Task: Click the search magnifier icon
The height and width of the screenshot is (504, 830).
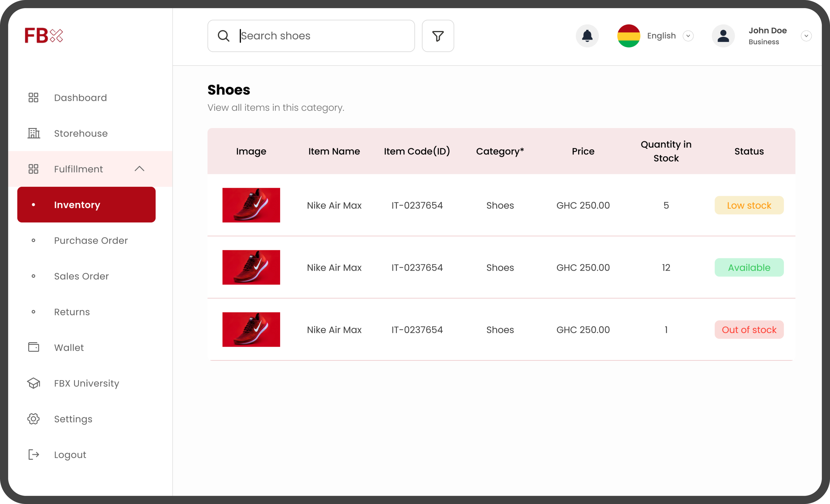Action: point(223,36)
